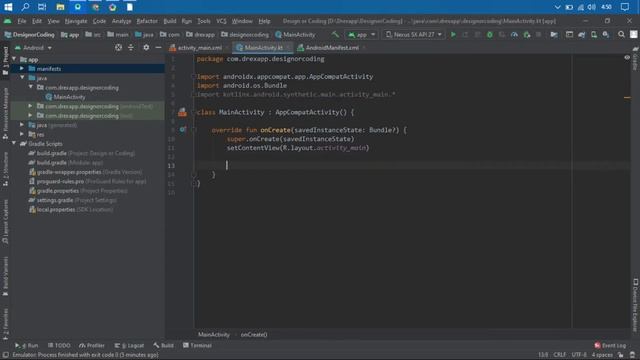This screenshot has height=360, width=640.
Task: Click the class gutter icon beside MainActivity
Action: coord(182,112)
